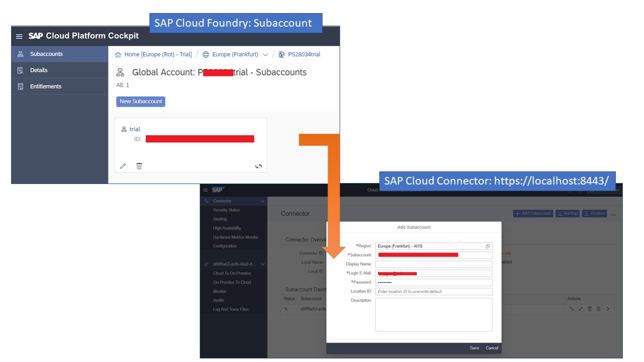Cancel the Add Subaccount dialog
This screenshot has height=362, width=644.
492,348
